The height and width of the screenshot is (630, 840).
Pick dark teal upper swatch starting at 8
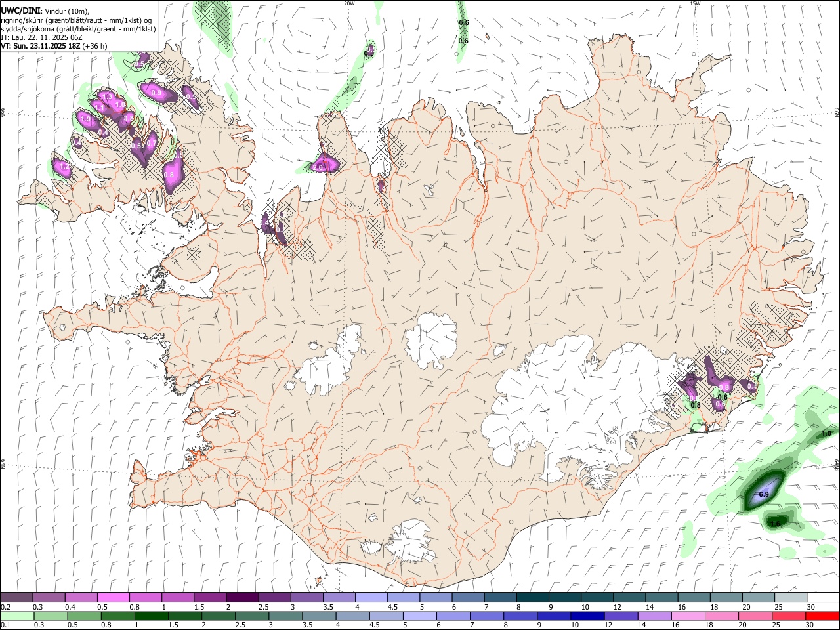533,597
